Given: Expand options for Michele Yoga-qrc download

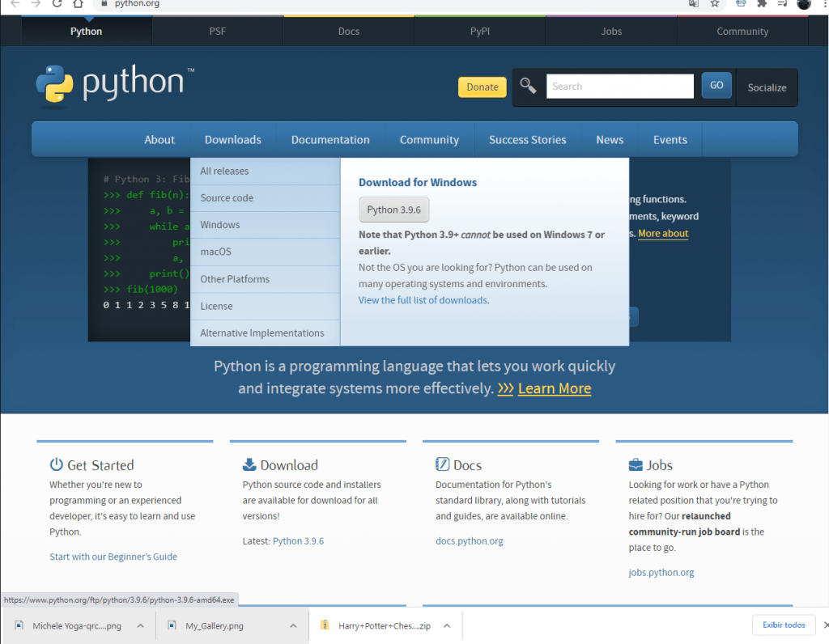Looking at the screenshot, I should click(x=140, y=626).
